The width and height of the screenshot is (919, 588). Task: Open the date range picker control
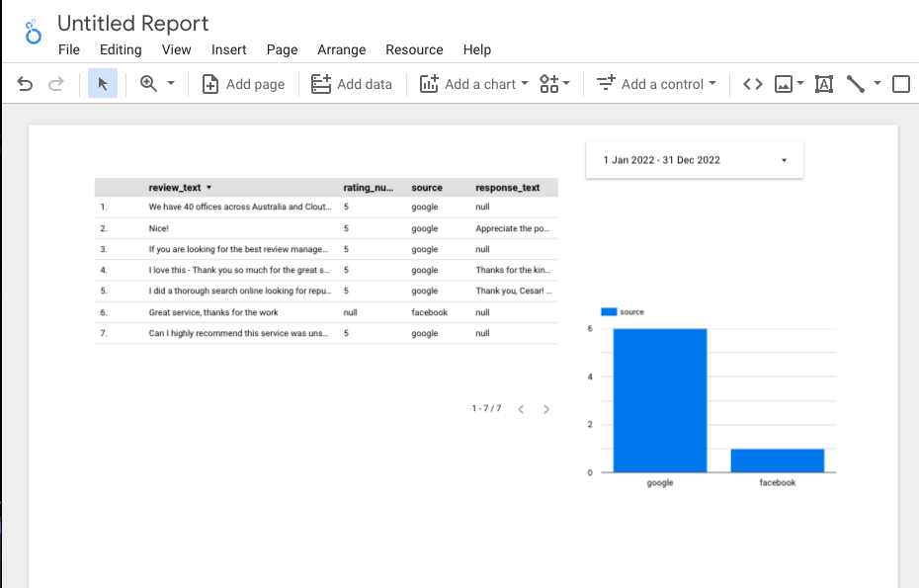pos(694,160)
